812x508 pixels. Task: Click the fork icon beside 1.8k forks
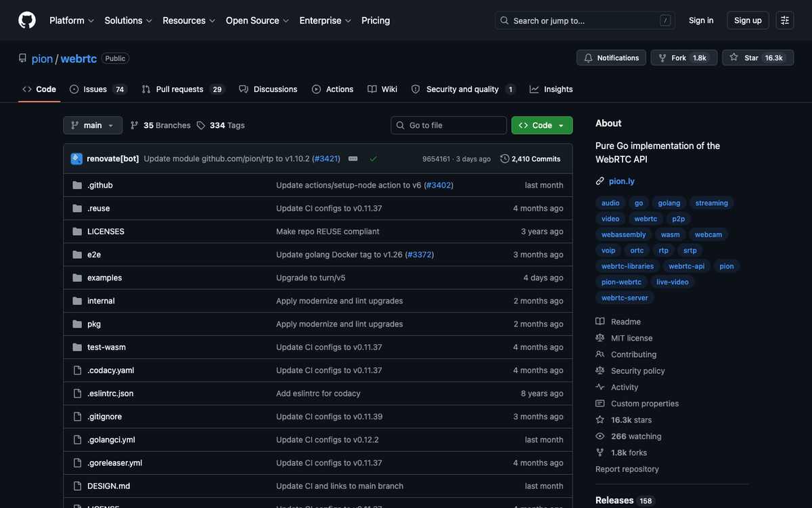[x=600, y=452]
